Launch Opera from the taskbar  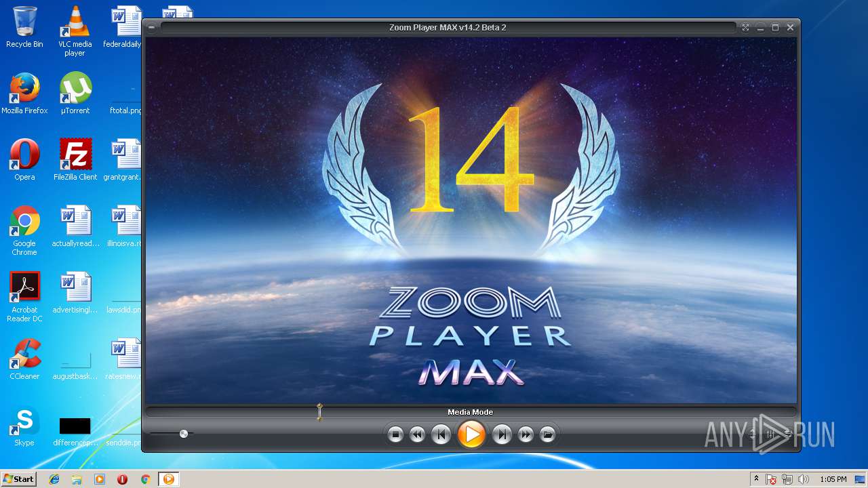click(x=123, y=479)
